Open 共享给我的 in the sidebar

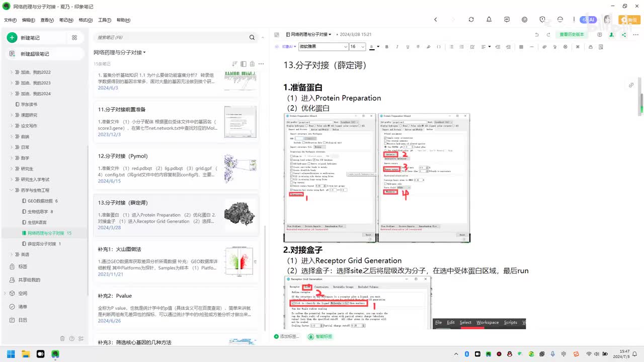[x=29, y=280]
